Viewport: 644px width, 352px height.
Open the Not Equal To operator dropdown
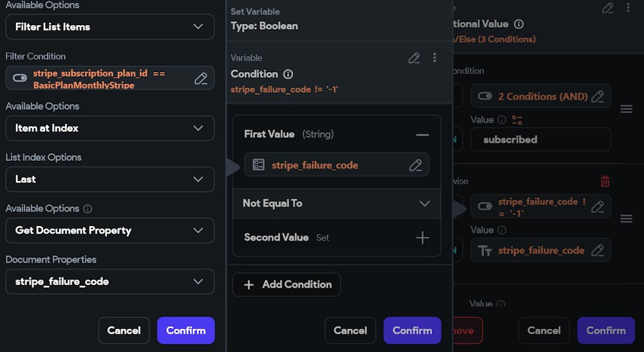point(336,203)
